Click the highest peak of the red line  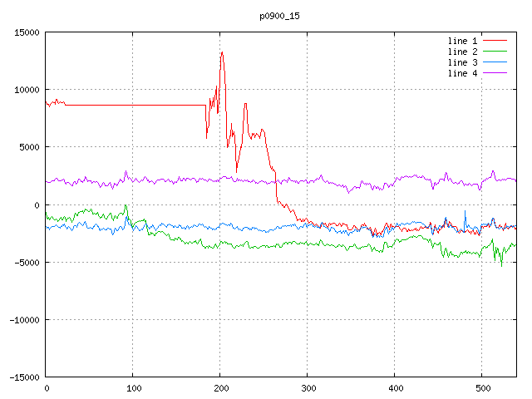(x=222, y=52)
